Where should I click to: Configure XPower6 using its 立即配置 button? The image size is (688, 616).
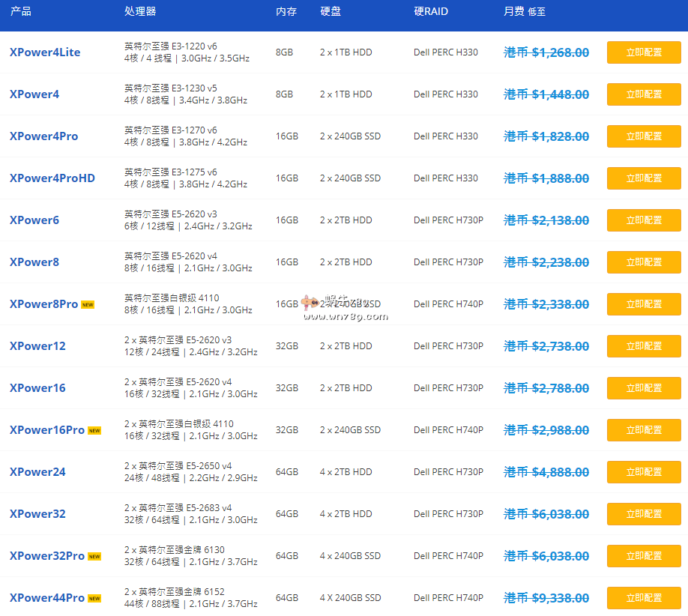point(644,220)
